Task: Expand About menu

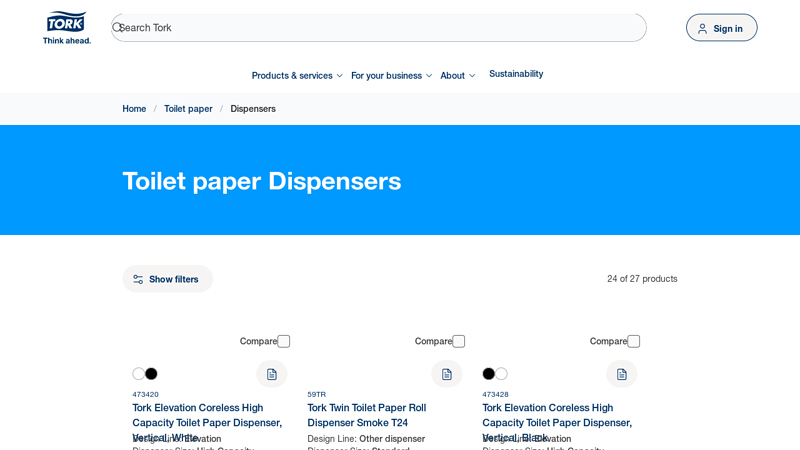Action: [x=458, y=76]
